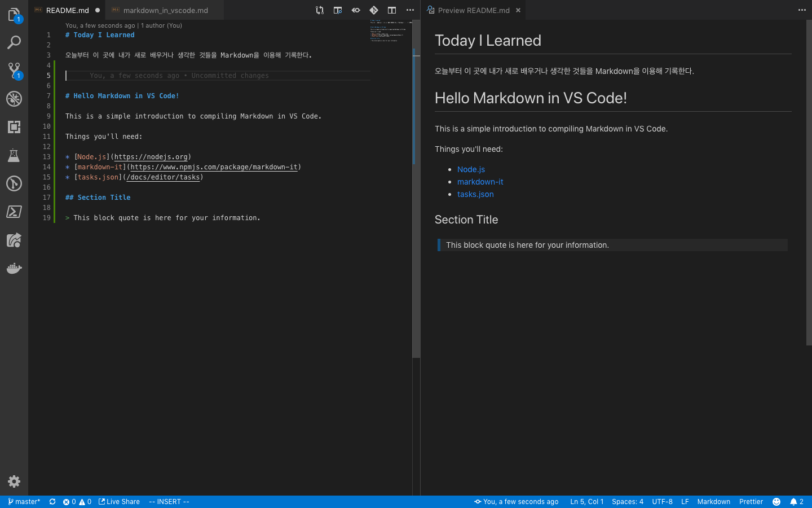
Task: Click the 'Section Title' heading in preview
Action: click(x=466, y=220)
